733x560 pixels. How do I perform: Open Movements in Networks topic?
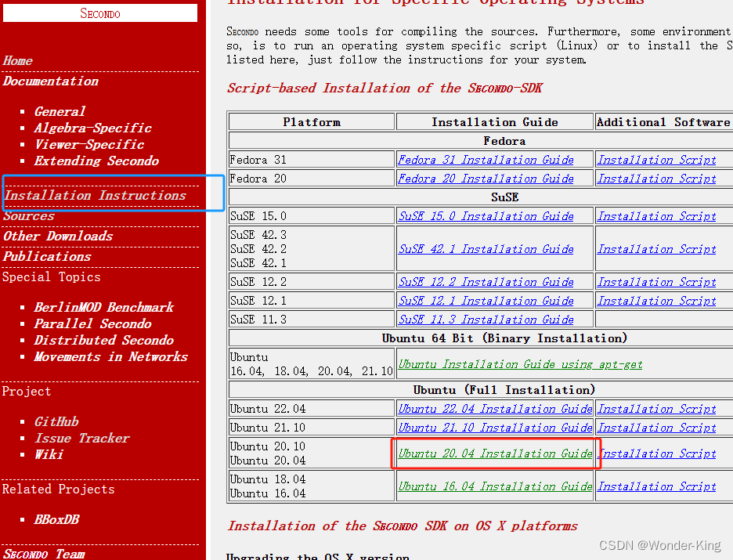tap(110, 356)
